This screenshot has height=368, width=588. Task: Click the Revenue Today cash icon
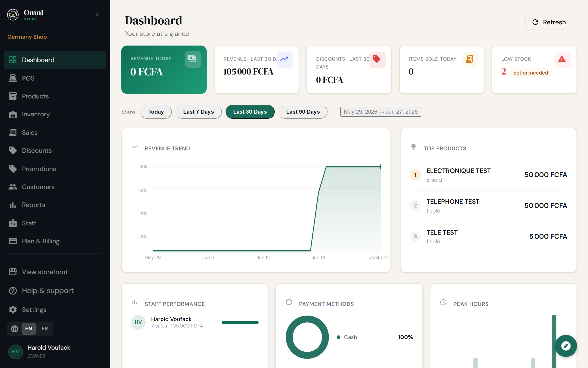click(193, 59)
